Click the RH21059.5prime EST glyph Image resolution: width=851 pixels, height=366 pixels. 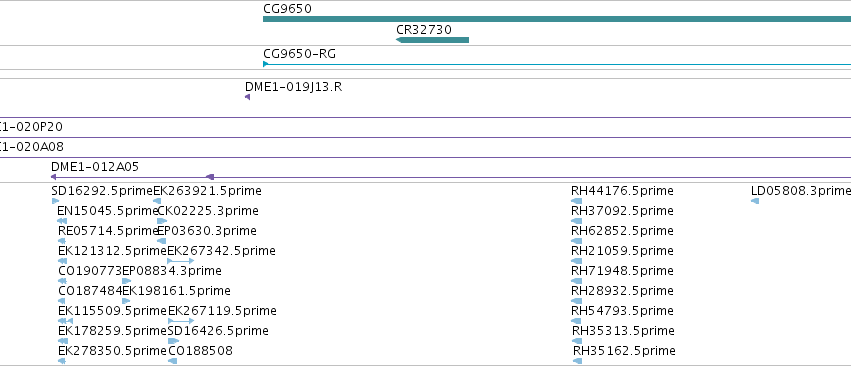pos(576,261)
